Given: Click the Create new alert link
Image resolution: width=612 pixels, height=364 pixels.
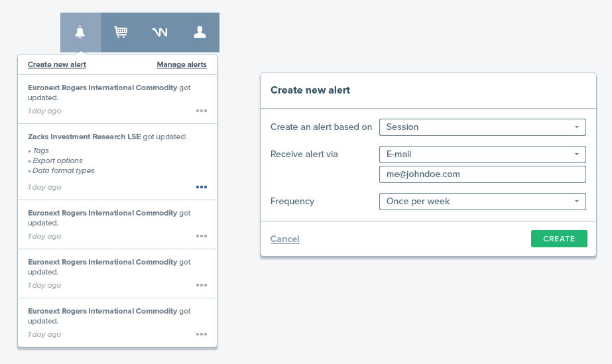Looking at the screenshot, I should (x=57, y=64).
